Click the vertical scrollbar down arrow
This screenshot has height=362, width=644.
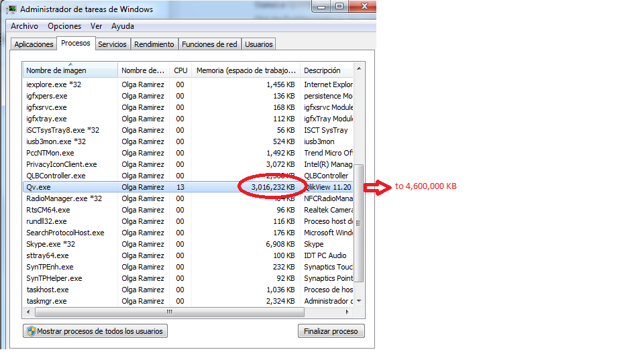click(x=359, y=301)
